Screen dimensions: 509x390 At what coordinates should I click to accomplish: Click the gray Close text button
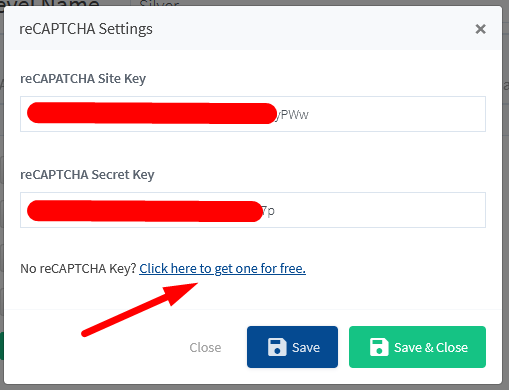click(205, 347)
